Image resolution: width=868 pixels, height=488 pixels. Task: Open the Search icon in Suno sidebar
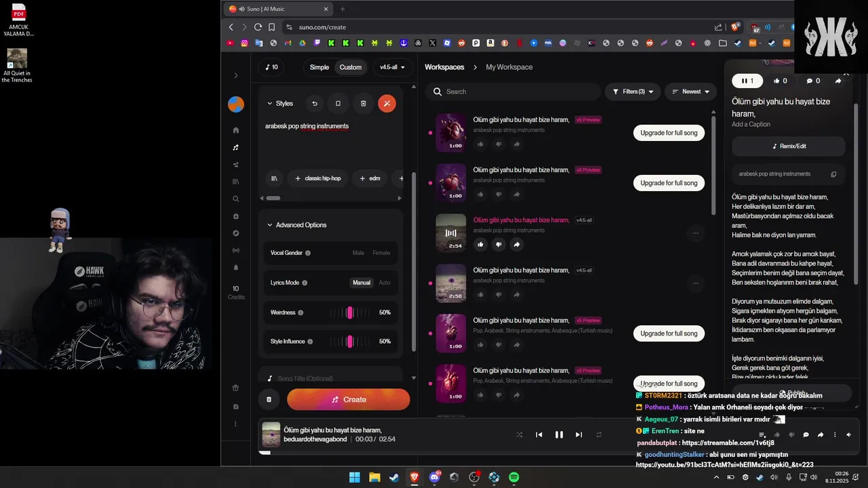point(236,199)
